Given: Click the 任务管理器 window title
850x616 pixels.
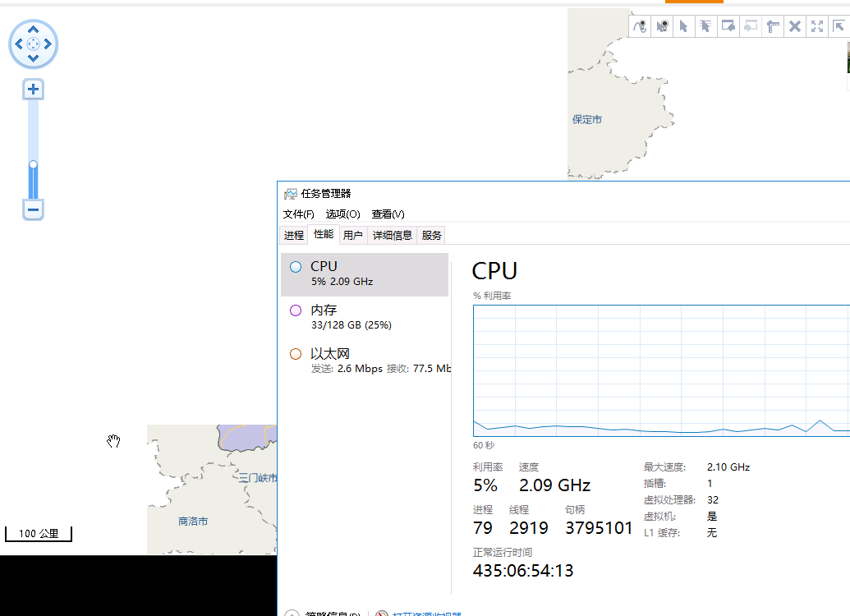Looking at the screenshot, I should click(x=326, y=194).
